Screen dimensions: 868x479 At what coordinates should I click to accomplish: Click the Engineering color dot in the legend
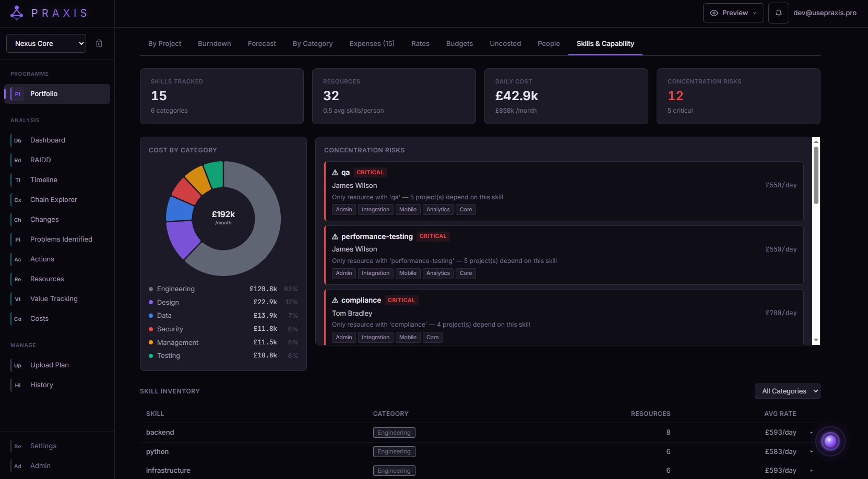150,289
